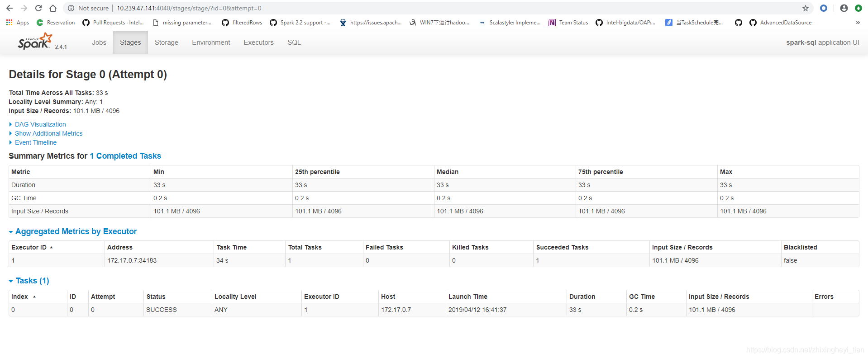Click the browser back arrow
This screenshot has width=868, height=358.
pyautogui.click(x=10, y=8)
